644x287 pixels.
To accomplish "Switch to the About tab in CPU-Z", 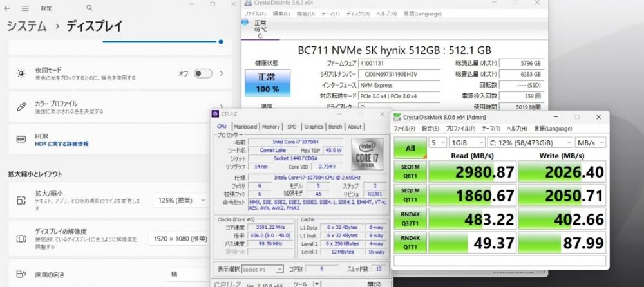I will click(355, 127).
